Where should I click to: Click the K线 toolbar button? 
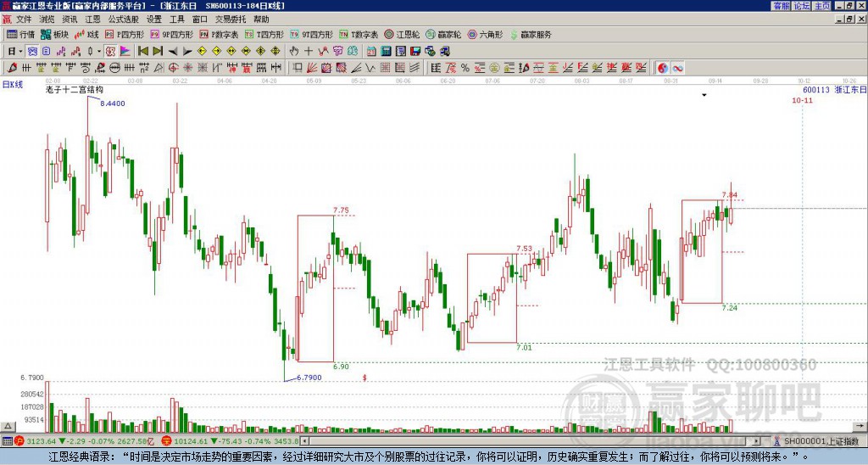[86, 34]
